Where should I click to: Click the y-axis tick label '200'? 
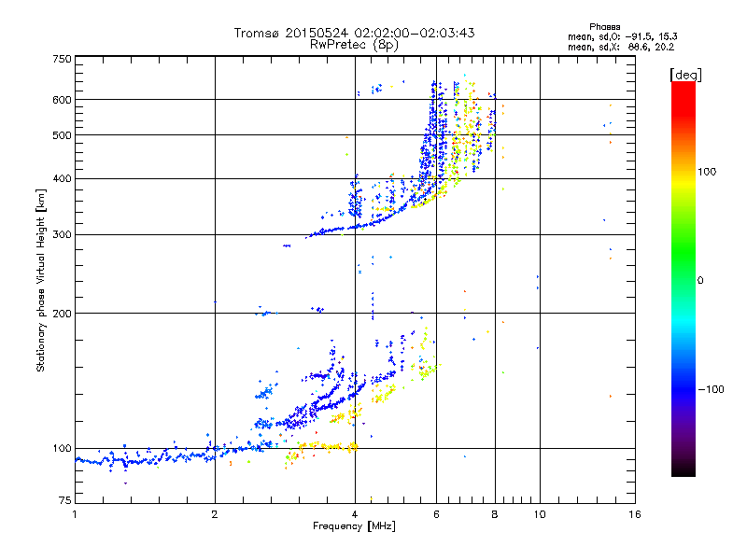pyautogui.click(x=63, y=314)
